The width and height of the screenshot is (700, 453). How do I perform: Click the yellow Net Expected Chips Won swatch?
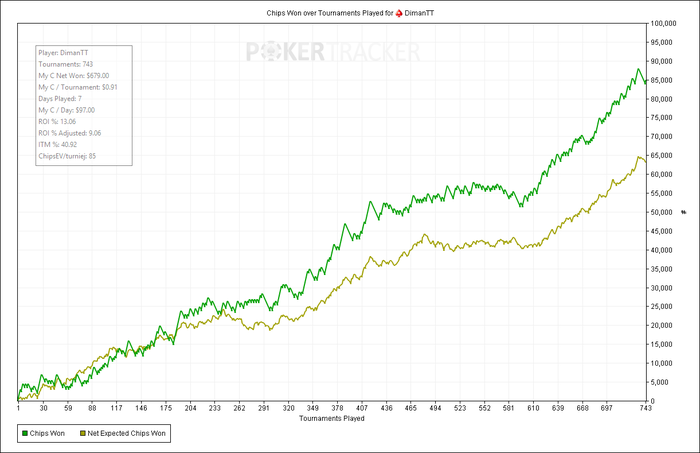coord(83,433)
